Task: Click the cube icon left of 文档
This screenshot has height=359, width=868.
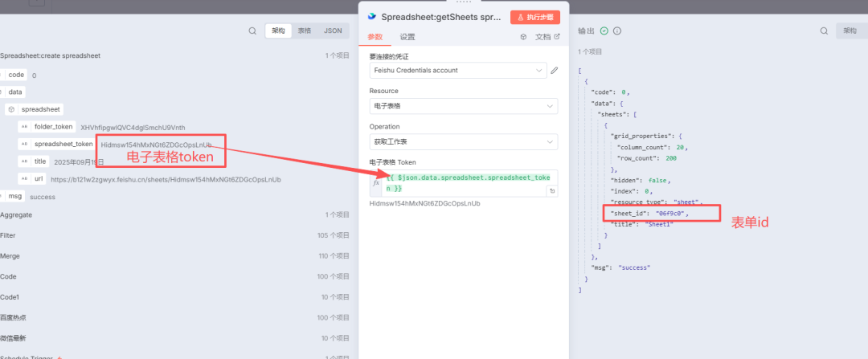Action: (x=523, y=37)
